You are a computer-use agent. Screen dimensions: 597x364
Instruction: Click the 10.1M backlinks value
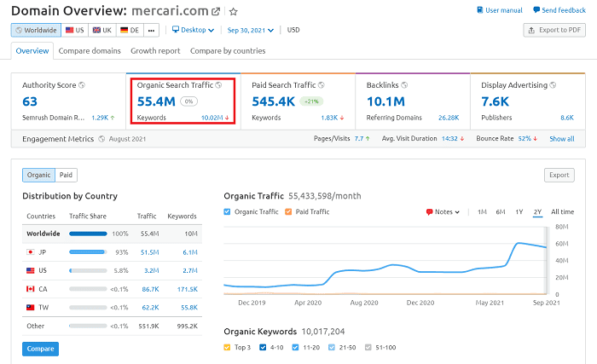pyautogui.click(x=385, y=101)
